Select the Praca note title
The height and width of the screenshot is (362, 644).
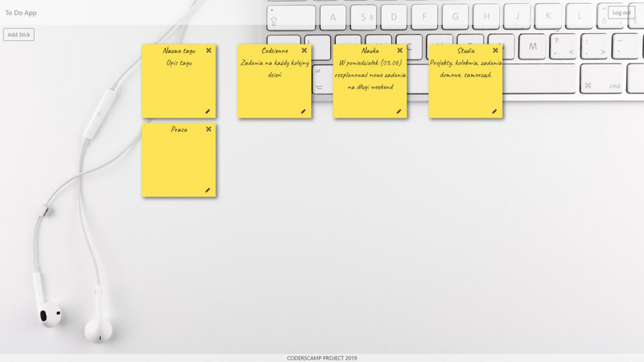(x=179, y=130)
